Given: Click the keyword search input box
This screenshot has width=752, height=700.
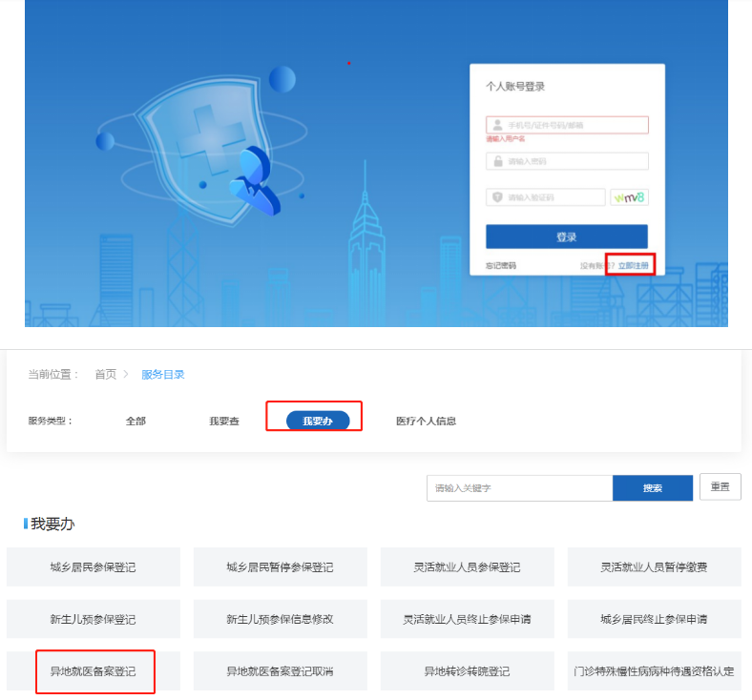Looking at the screenshot, I should click(519, 487).
